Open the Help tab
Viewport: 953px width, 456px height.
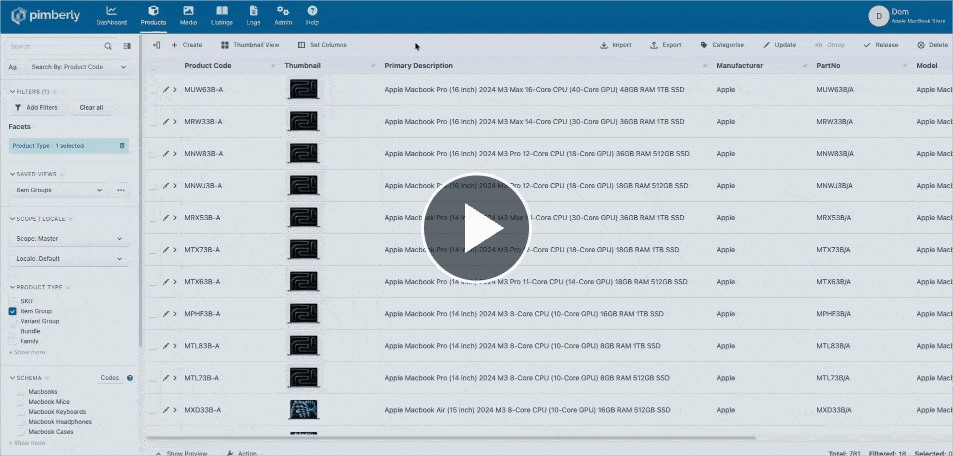pos(312,16)
